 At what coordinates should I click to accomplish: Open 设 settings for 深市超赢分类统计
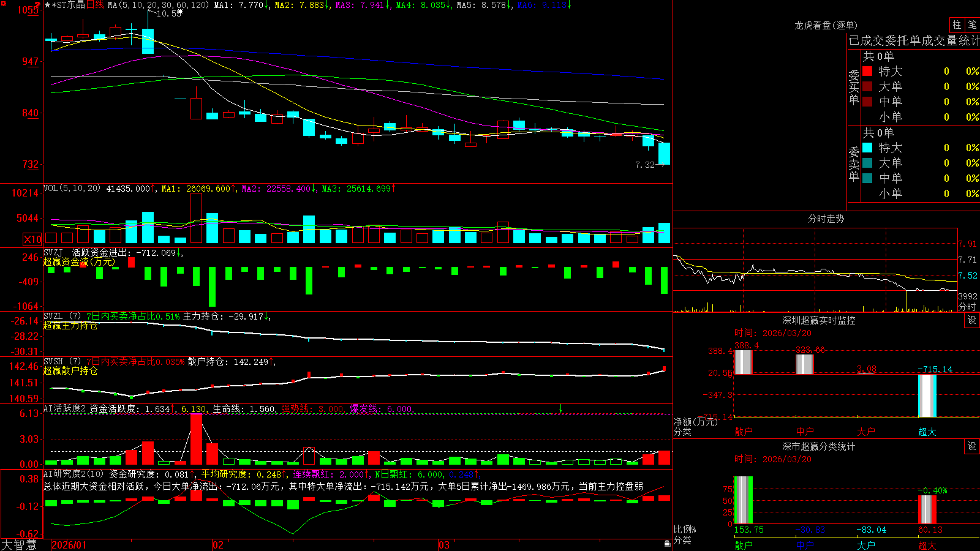point(972,446)
